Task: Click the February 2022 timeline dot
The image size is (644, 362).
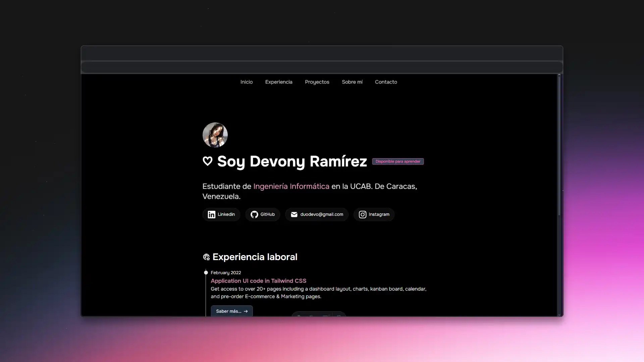Action: tap(206, 272)
